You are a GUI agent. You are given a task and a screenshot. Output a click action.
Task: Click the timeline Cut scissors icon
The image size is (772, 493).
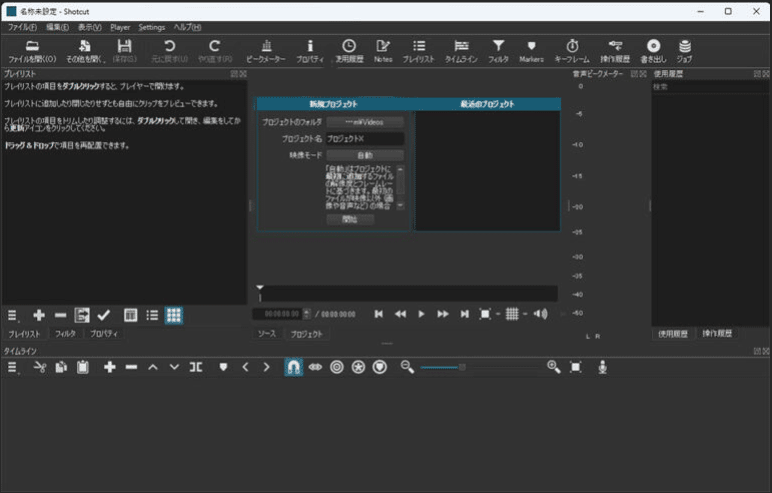point(40,367)
